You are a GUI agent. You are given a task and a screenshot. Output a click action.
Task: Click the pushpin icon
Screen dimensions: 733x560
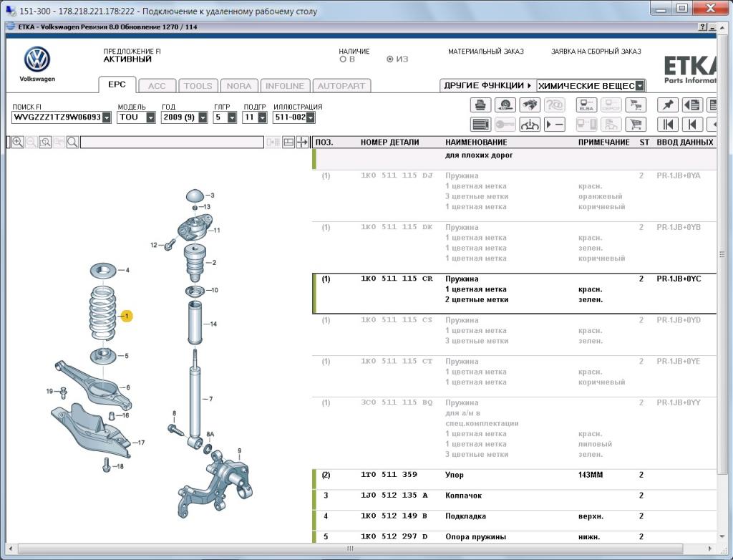pyautogui.click(x=668, y=105)
